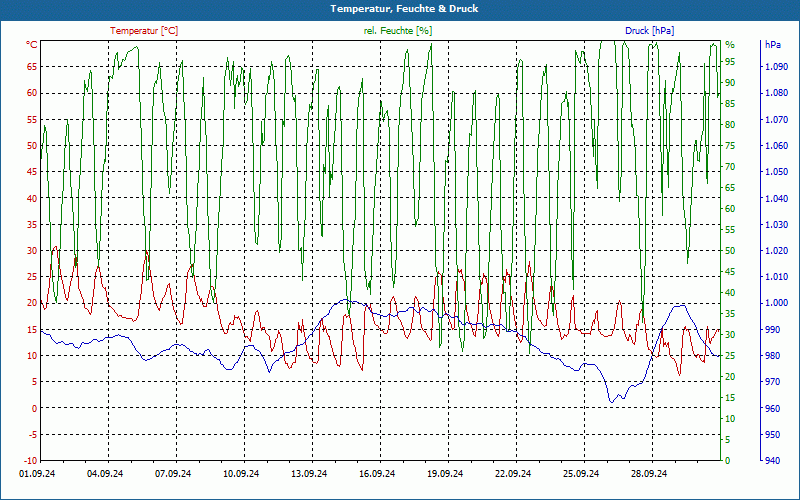Click the blue 940 tick on the pressure axis
Viewport: 800px width, 500px height.
click(772, 460)
